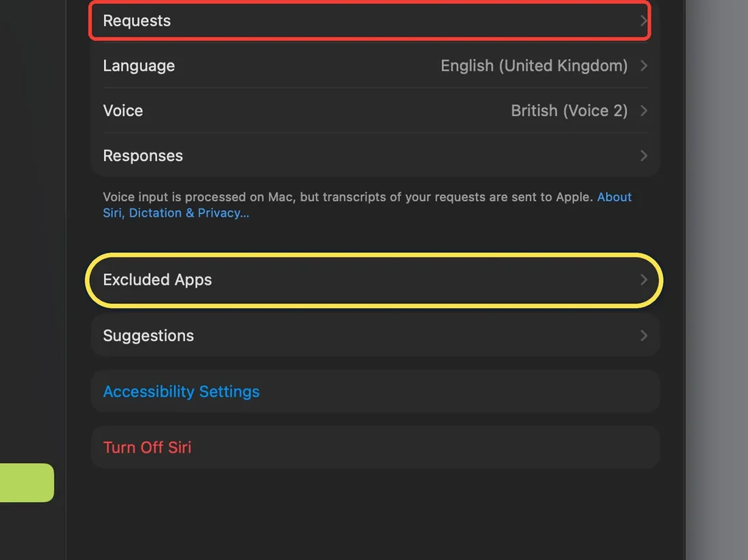Image resolution: width=748 pixels, height=560 pixels.
Task: Select the green highlighted sidebar item
Action: pyautogui.click(x=27, y=483)
